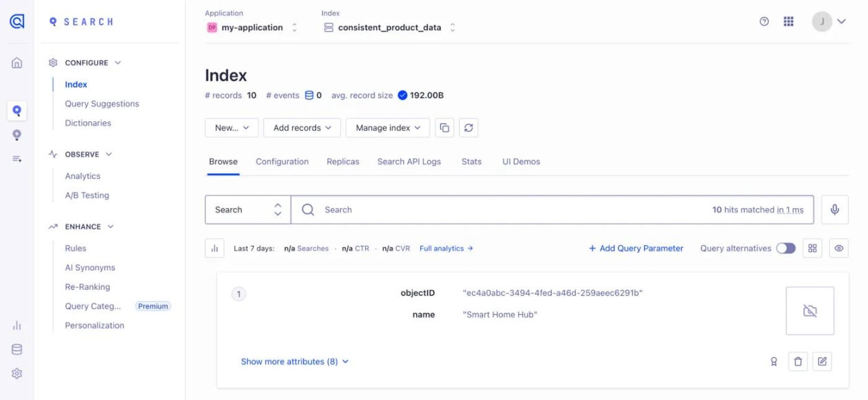
Task: Open the Search API Logs tab
Action: click(409, 162)
